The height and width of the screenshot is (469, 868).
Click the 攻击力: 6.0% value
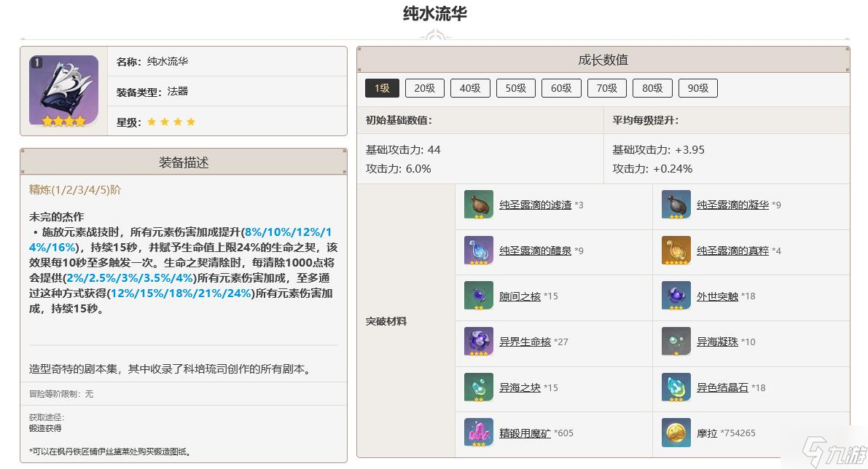coord(398,169)
